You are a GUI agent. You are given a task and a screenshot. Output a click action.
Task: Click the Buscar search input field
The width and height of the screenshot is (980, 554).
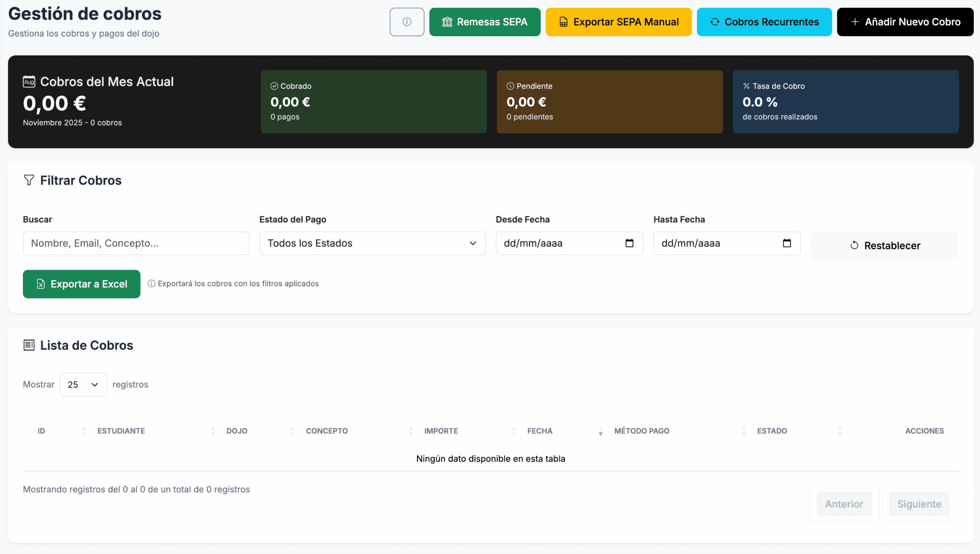click(x=136, y=243)
